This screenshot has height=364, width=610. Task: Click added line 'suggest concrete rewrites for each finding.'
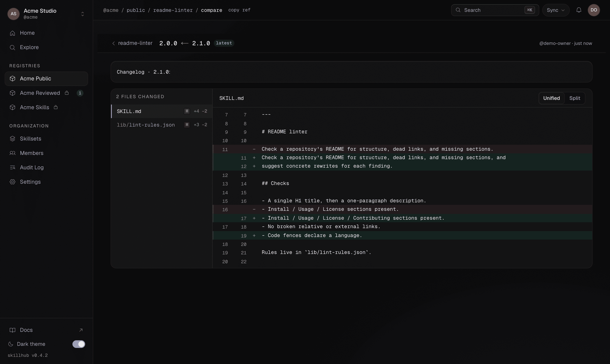click(x=402, y=166)
